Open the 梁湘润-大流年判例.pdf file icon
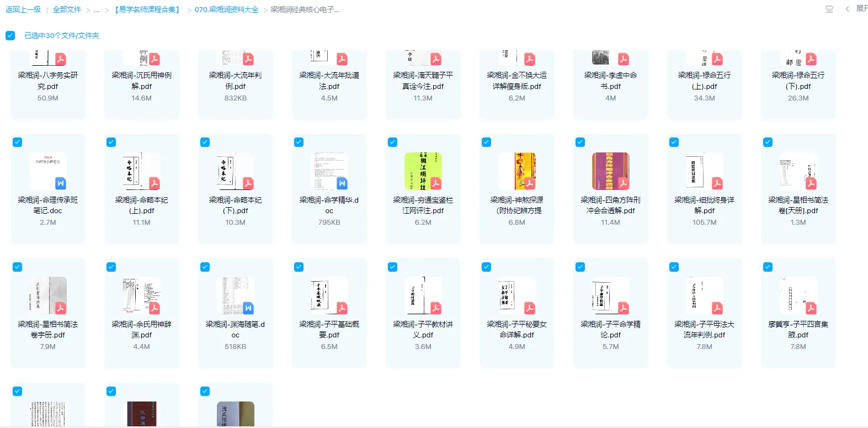The image size is (868, 428). [x=236, y=58]
